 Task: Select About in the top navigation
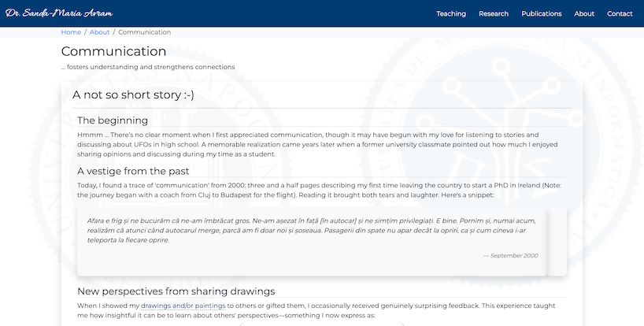click(x=584, y=13)
